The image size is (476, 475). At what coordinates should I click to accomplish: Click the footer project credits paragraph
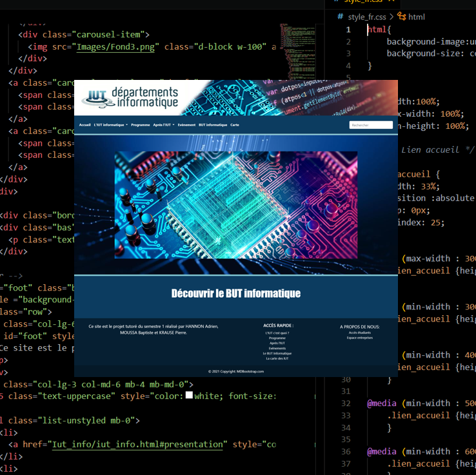pos(154,330)
